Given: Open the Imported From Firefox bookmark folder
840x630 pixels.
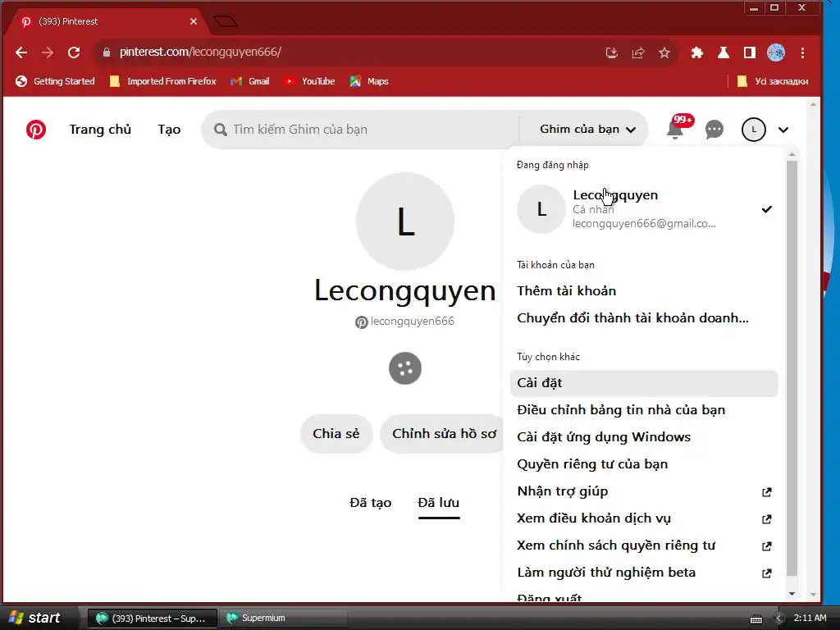Looking at the screenshot, I should pyautogui.click(x=163, y=81).
